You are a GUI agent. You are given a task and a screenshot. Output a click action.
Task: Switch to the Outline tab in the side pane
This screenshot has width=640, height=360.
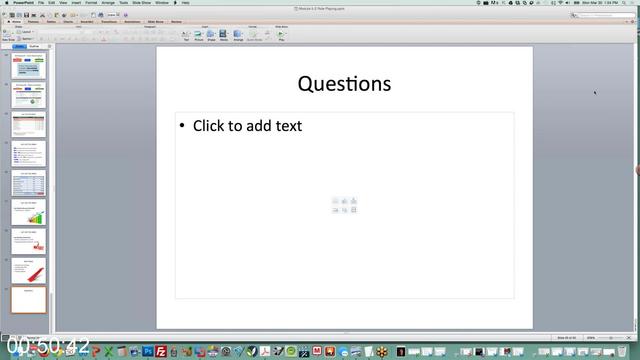coord(34,47)
